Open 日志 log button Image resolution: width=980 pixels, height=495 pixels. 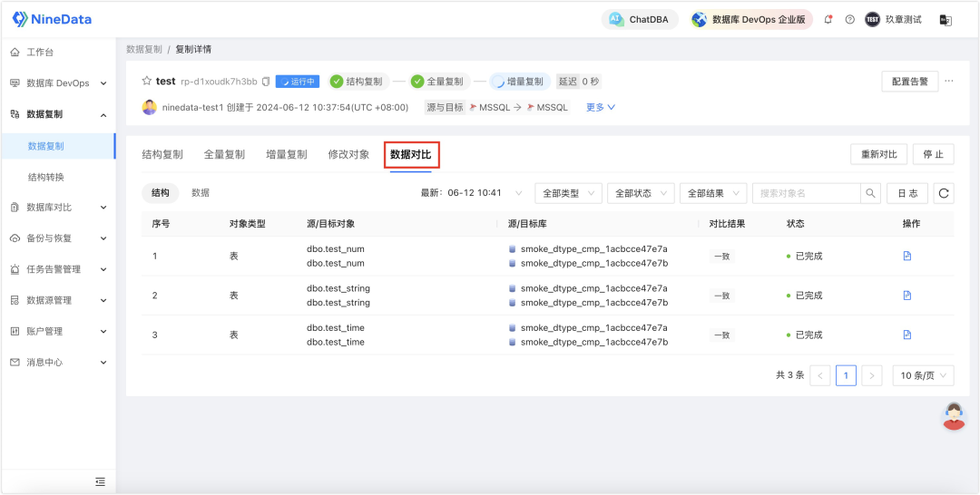907,193
